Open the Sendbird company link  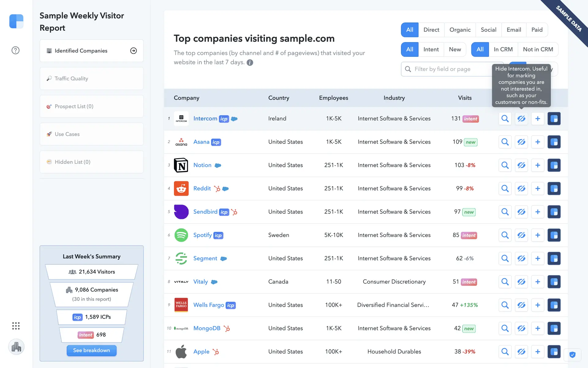[205, 212]
